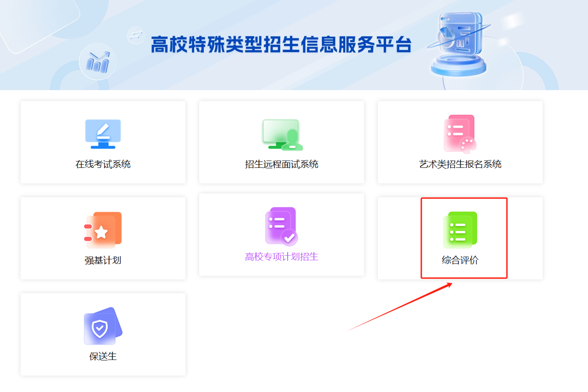Click the 高校特殊类型招生信息服务平台 banner title
This screenshot has width=588, height=392.
(x=281, y=44)
